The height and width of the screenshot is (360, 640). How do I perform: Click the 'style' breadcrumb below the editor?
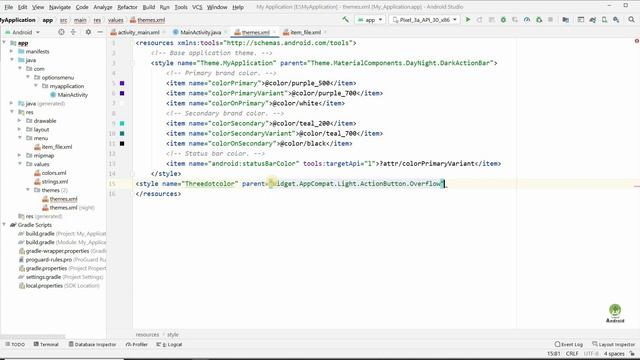point(173,334)
